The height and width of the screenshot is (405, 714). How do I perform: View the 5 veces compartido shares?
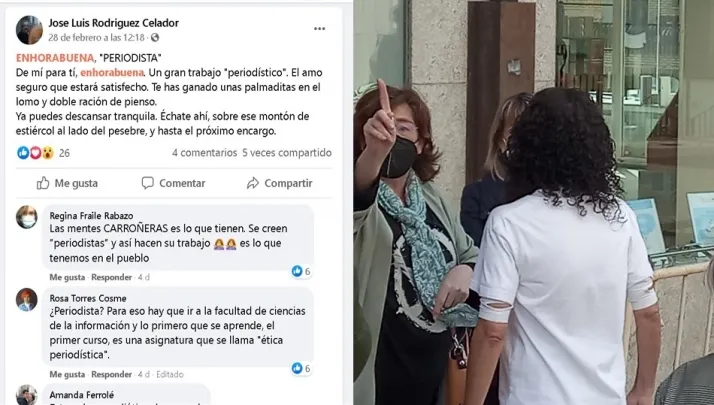coord(287,153)
